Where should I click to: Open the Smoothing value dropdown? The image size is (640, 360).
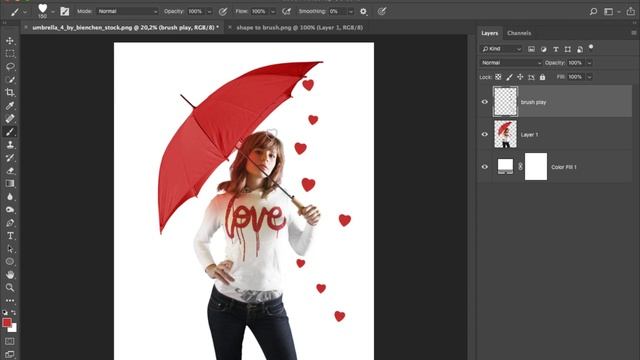(350, 12)
